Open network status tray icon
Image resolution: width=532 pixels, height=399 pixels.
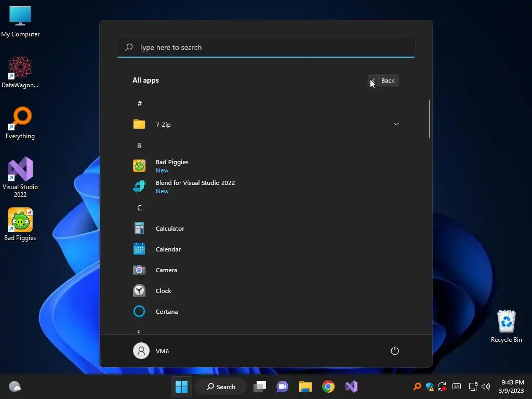[473, 387]
